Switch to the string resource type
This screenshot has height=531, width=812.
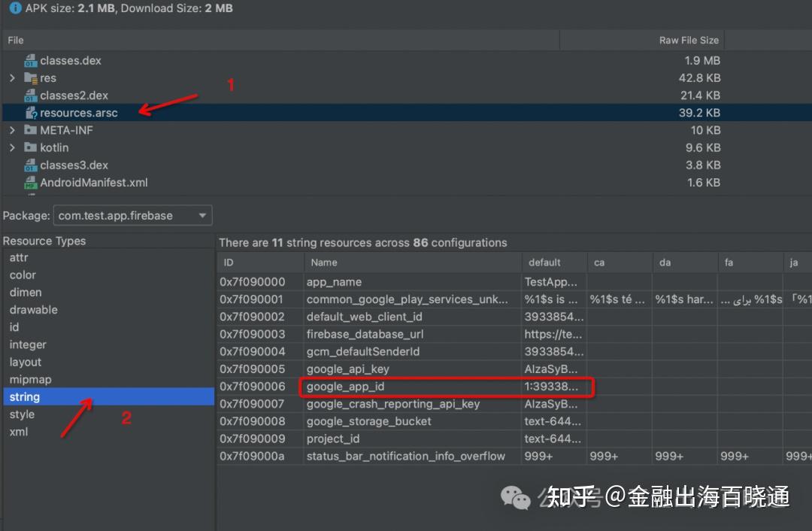[24, 396]
